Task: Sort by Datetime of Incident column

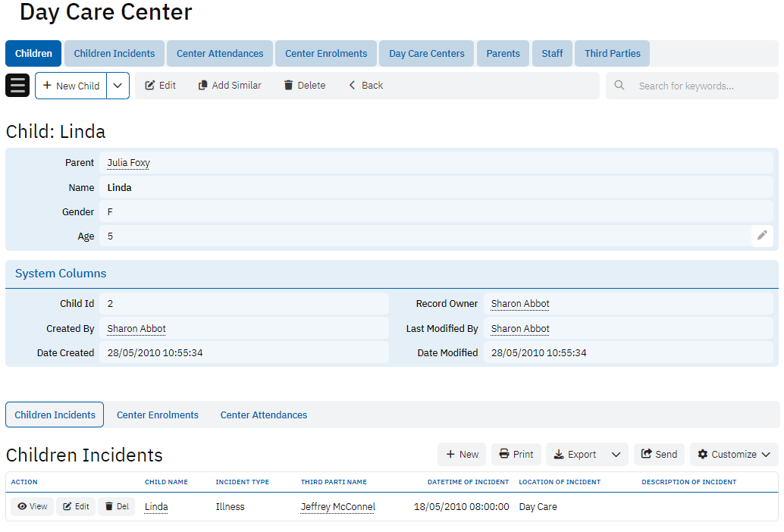Action: [x=468, y=482]
